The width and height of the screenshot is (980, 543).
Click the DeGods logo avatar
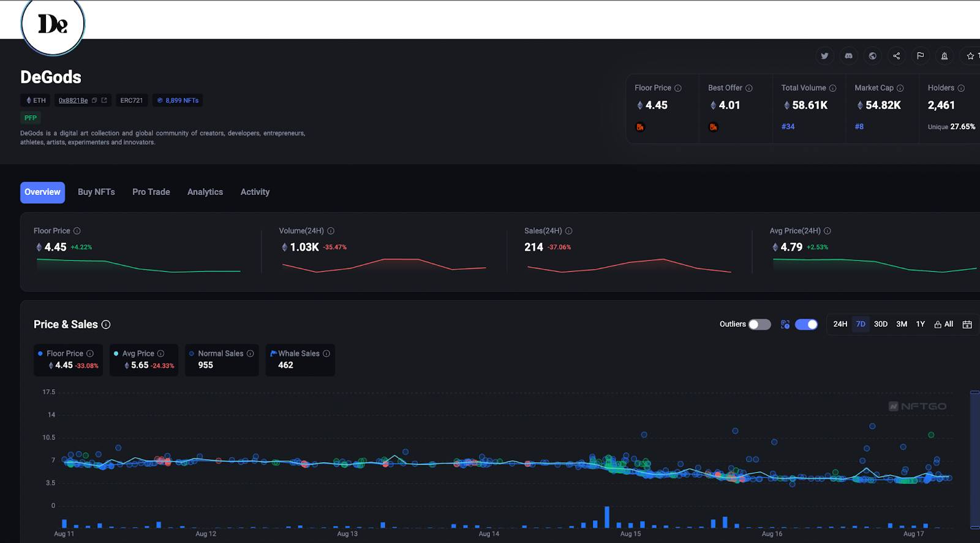pyautogui.click(x=53, y=25)
